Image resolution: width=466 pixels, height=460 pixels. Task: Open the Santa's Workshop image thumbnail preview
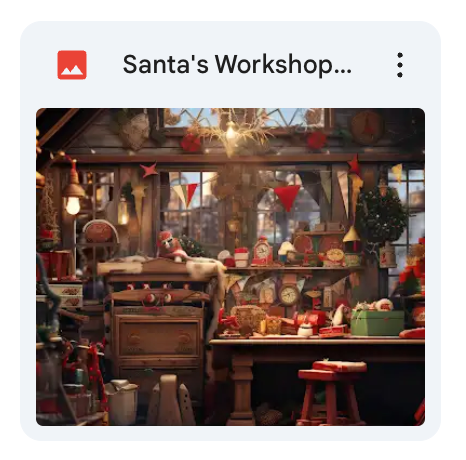click(230, 267)
